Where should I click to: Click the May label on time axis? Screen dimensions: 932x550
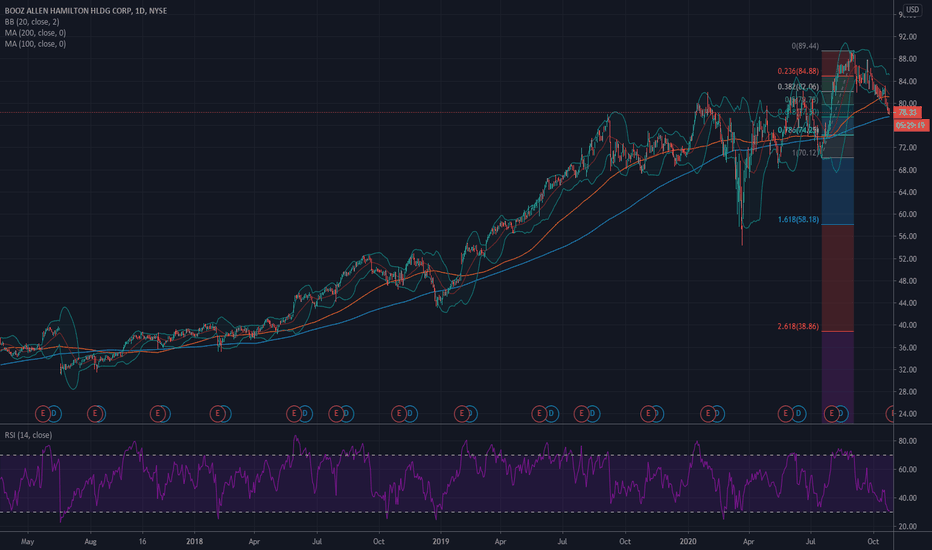tap(27, 542)
